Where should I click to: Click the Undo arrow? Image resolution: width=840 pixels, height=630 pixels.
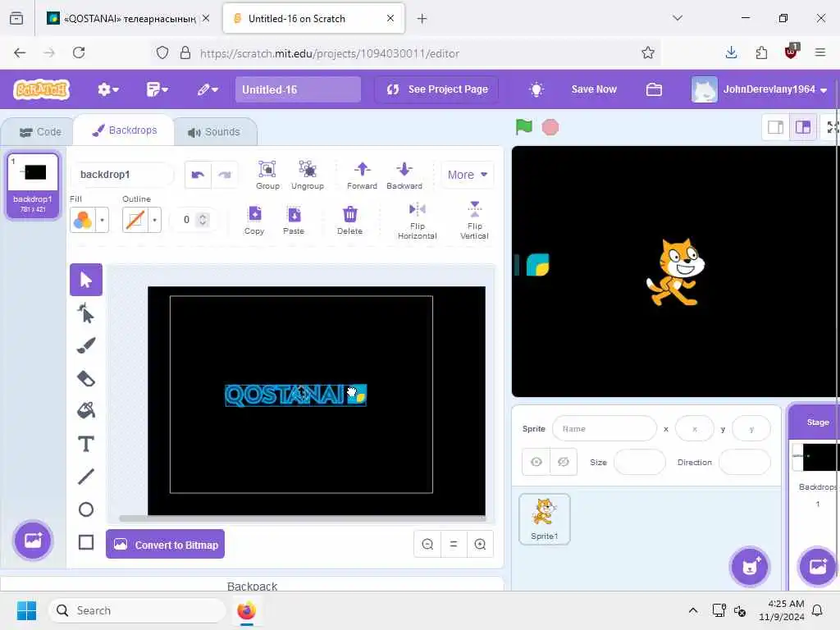198,175
